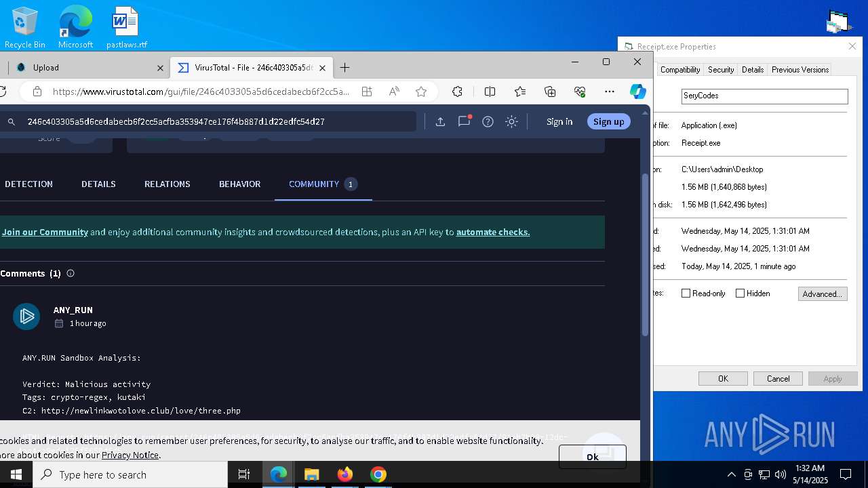Image resolution: width=868 pixels, height=488 pixels.
Task: Show hidden system tray icons
Action: pyautogui.click(x=731, y=474)
